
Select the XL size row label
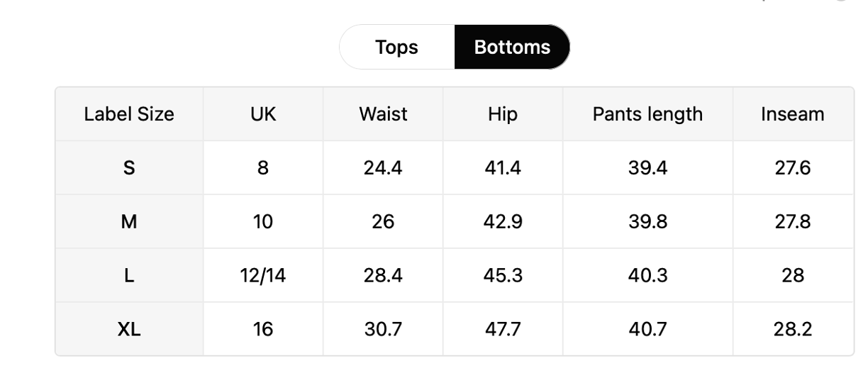pyautogui.click(x=129, y=329)
